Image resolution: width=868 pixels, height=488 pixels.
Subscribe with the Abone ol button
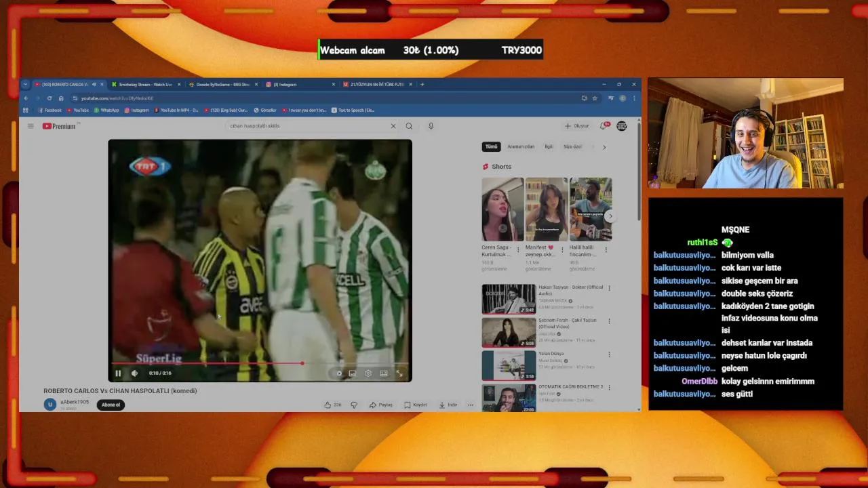click(x=111, y=405)
